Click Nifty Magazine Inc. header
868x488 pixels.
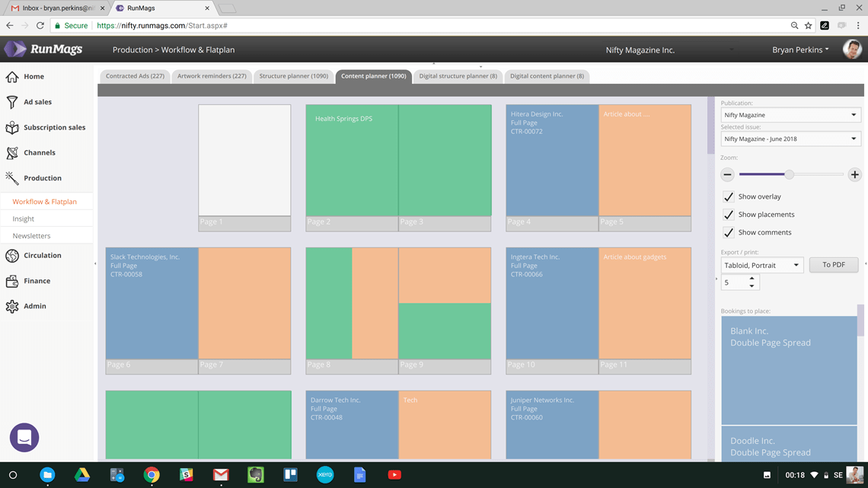click(x=640, y=49)
